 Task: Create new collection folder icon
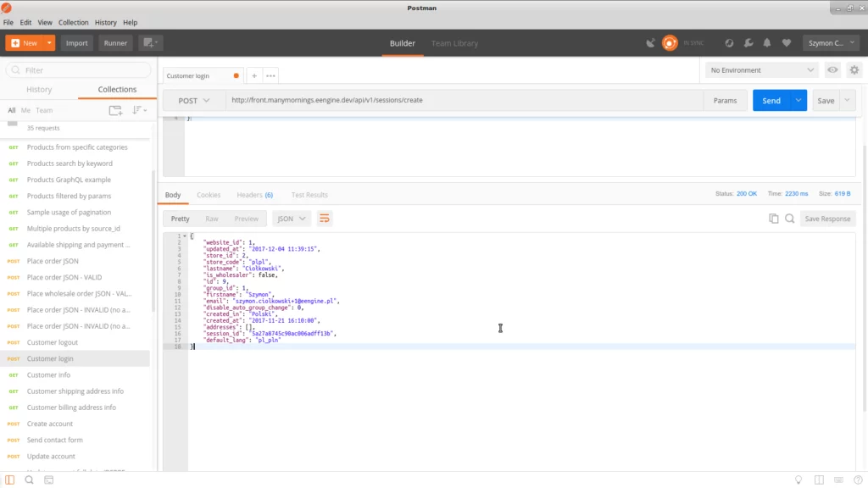(x=115, y=110)
